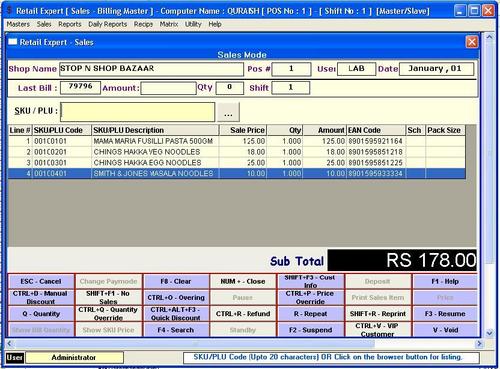
Task: Click the empty Amount field
Action: point(168,88)
